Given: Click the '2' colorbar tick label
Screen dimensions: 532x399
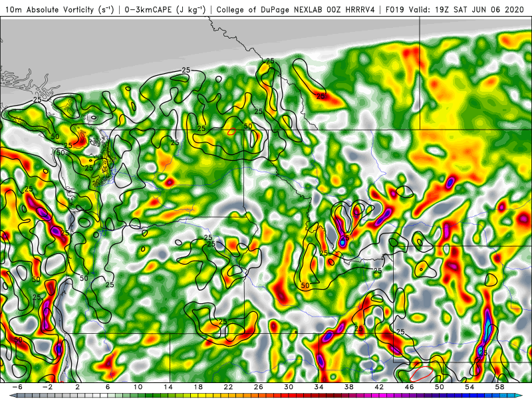Looking at the screenshot, I should coord(78,387).
